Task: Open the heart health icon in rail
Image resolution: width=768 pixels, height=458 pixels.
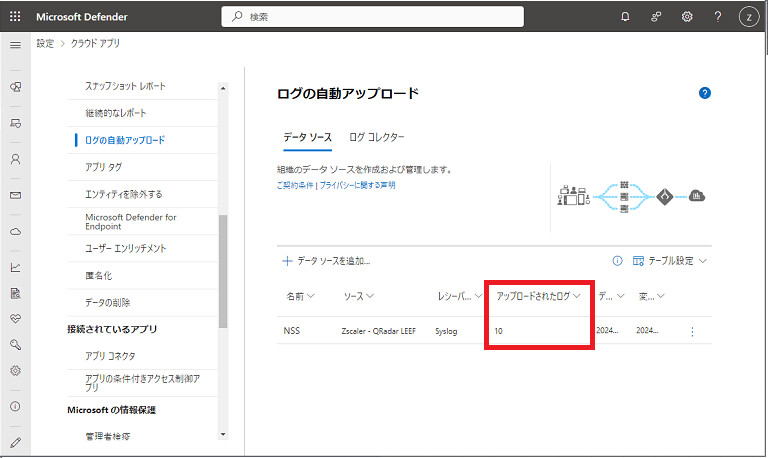Action: coord(16,319)
